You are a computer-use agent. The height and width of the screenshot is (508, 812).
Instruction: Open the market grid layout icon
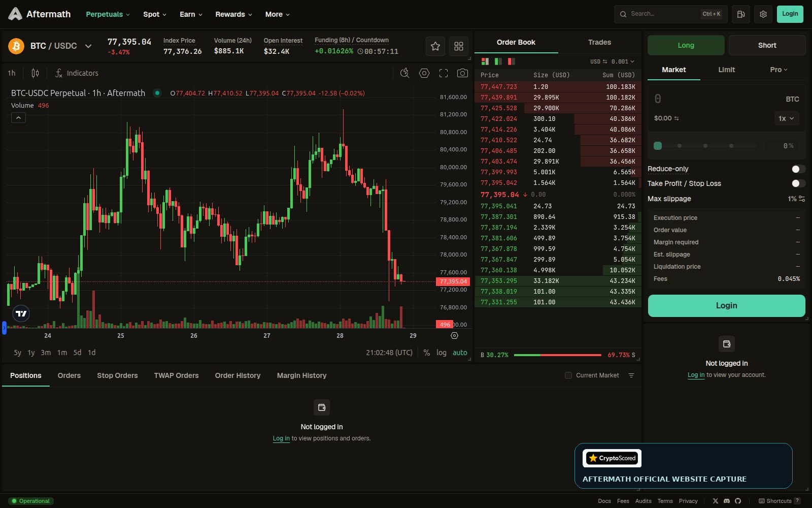458,46
